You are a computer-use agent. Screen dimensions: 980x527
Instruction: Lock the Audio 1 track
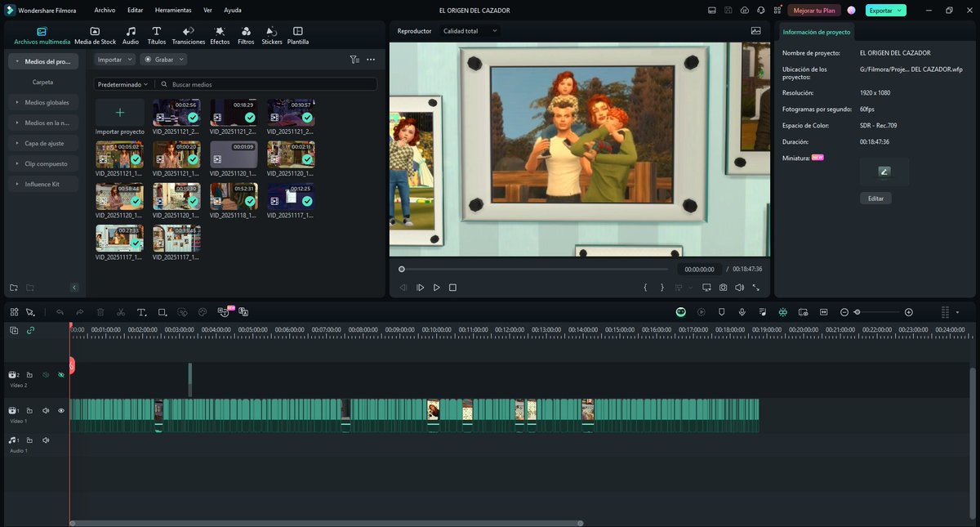29,440
